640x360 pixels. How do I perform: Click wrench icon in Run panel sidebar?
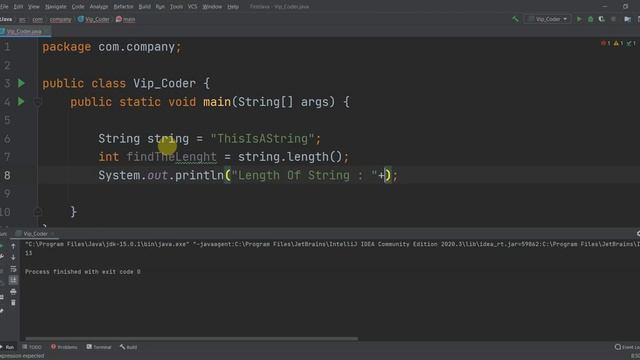pyautogui.click(x=2, y=257)
